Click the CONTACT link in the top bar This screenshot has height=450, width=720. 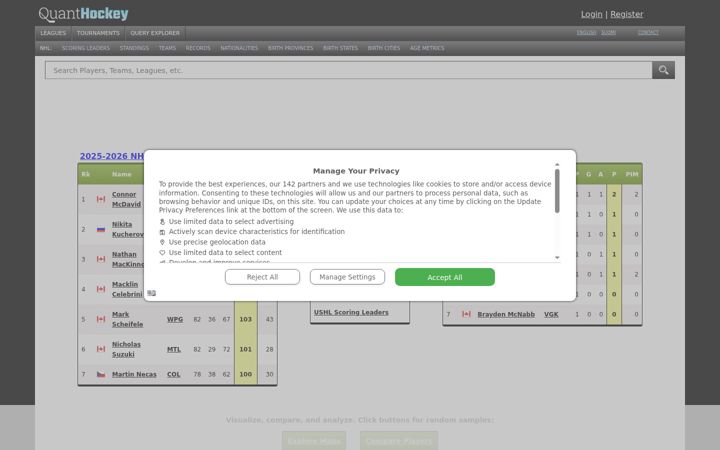click(648, 32)
